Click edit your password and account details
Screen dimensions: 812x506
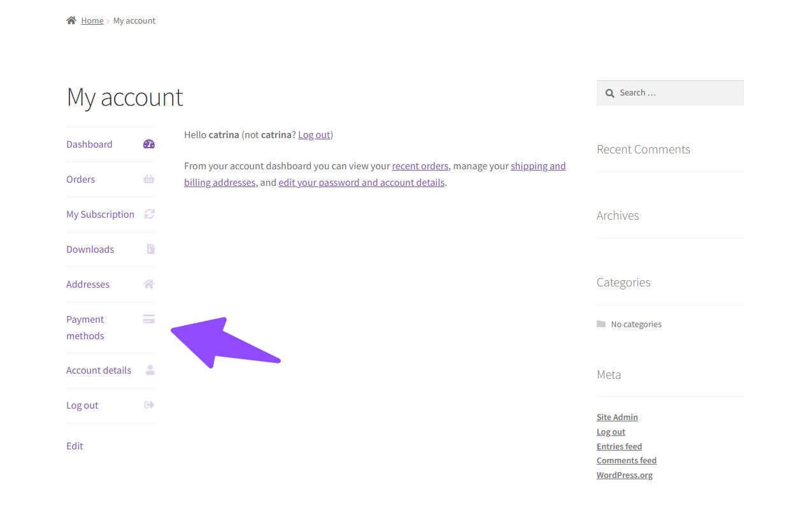[361, 183]
